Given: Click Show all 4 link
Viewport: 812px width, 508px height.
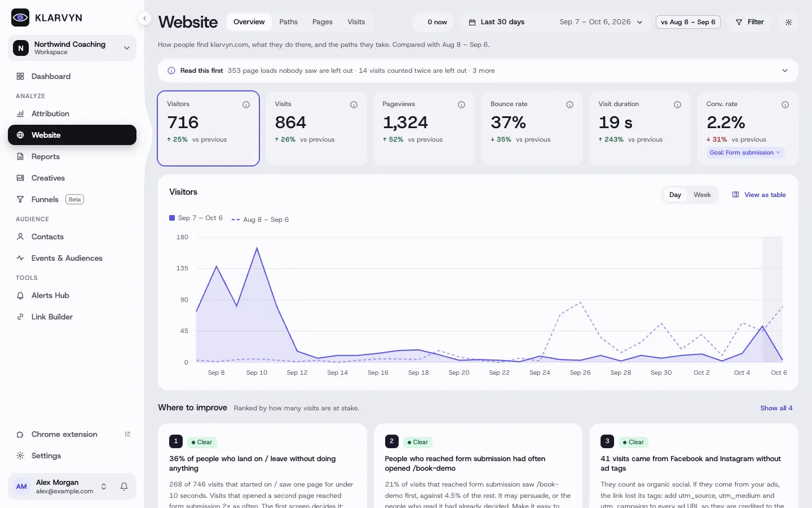Looking at the screenshot, I should pos(776,408).
